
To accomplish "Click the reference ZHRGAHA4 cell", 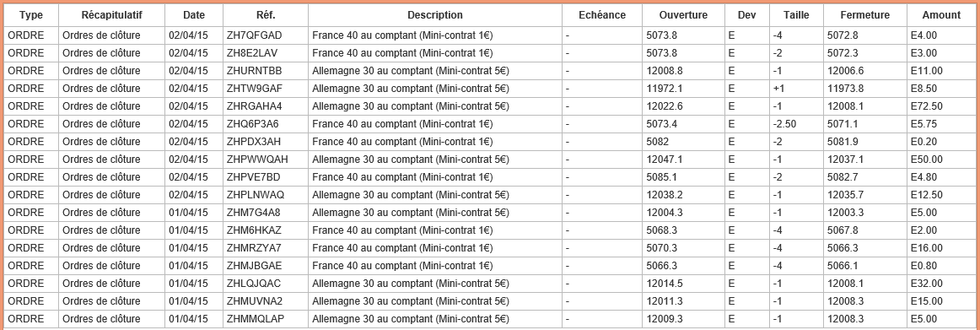I will tap(265, 106).
